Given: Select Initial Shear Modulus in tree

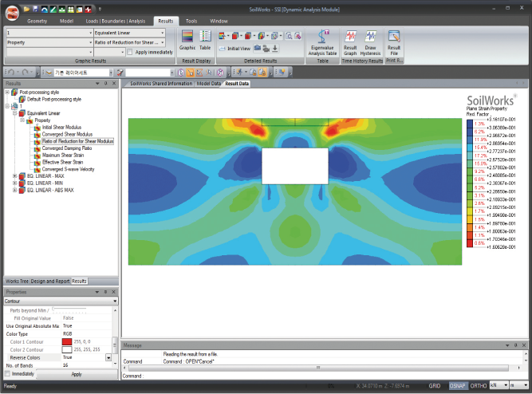Looking at the screenshot, I should tap(61, 128).
